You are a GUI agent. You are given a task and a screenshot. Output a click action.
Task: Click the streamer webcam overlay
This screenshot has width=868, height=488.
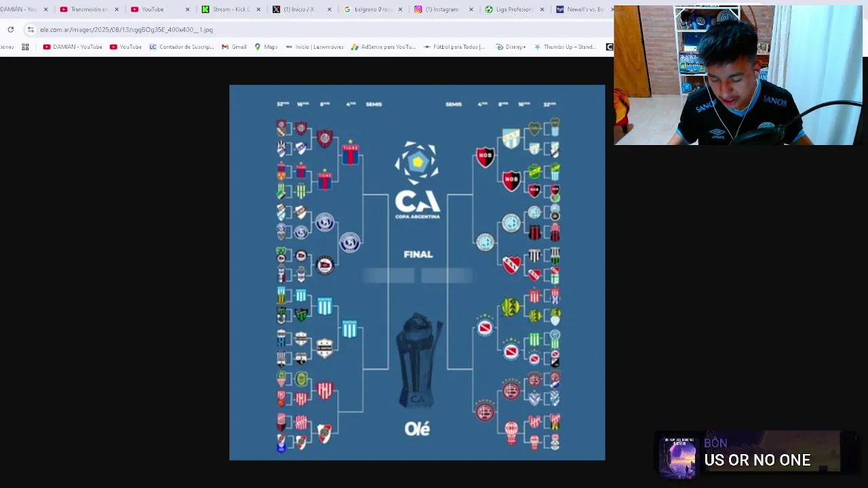click(x=738, y=75)
